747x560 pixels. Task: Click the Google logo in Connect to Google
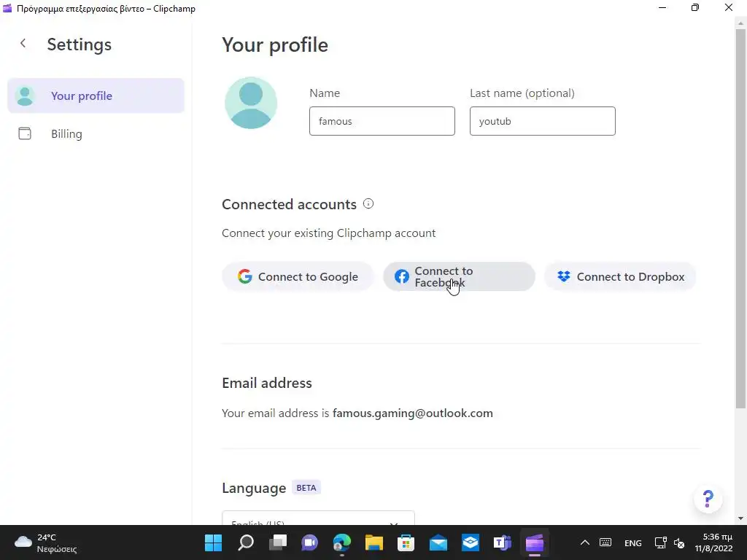[245, 276]
